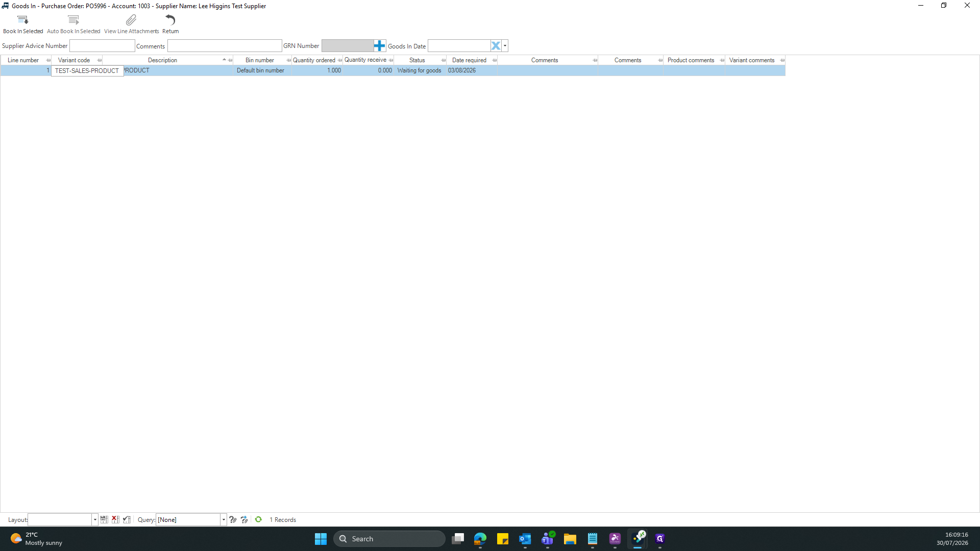The image size is (980, 551).
Task: Click the edit query question-mark icon
Action: [233, 519]
